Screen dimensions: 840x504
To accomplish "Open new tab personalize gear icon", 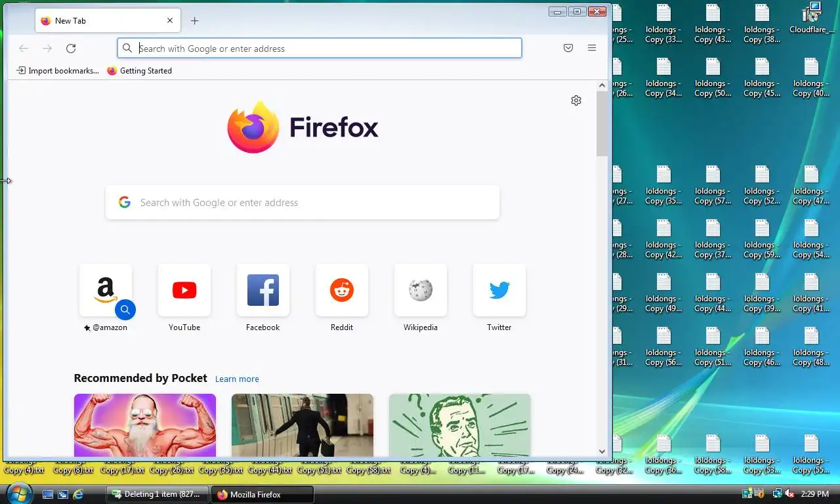I will pyautogui.click(x=576, y=100).
